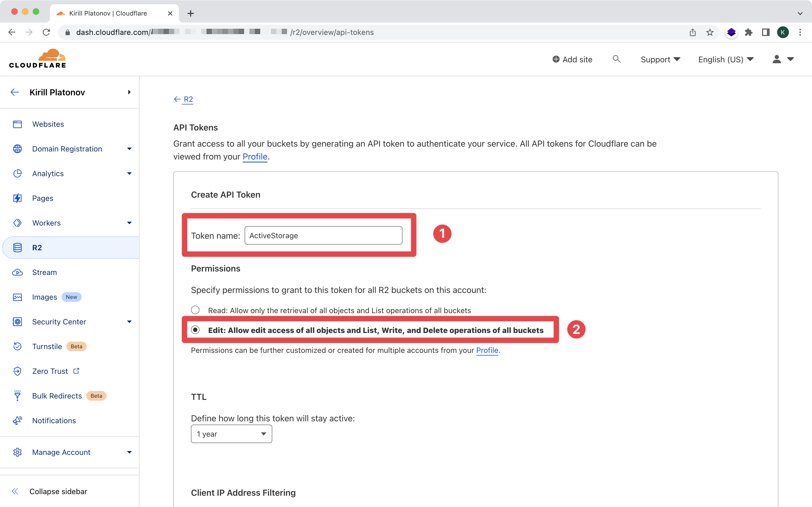The image size is (812, 507).
Task: Expand the Domain Registration submenu arrow
Action: pyautogui.click(x=129, y=149)
